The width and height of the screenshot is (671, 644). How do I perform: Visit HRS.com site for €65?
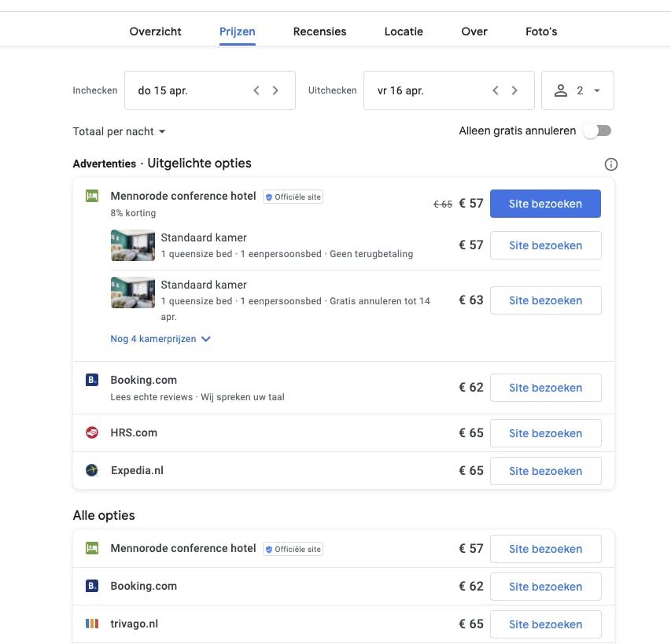tap(546, 433)
